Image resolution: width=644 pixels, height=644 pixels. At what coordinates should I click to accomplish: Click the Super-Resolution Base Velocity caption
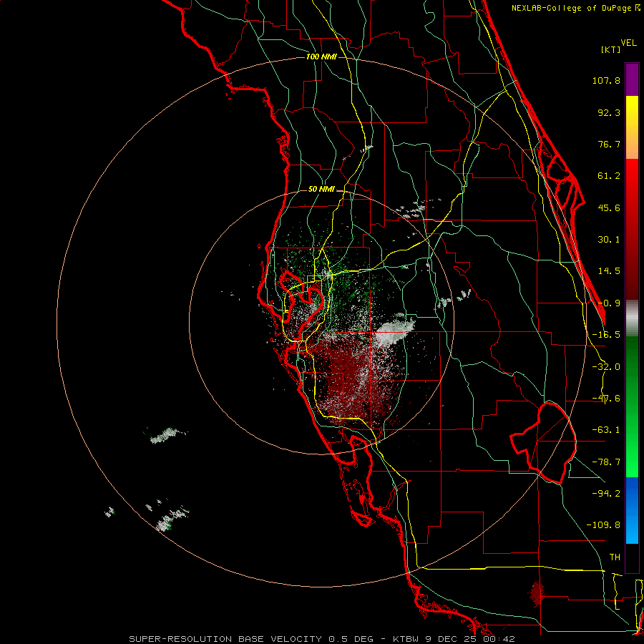[322, 639]
